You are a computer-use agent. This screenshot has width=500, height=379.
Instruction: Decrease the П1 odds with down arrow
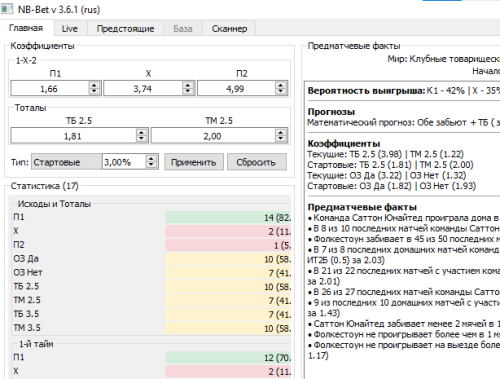[94, 92]
